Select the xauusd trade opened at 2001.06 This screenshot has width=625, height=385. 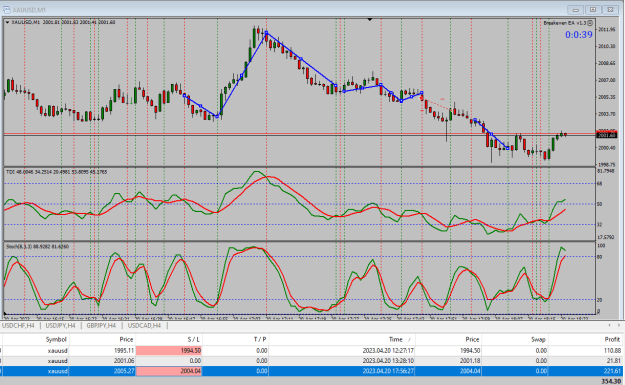(x=312, y=361)
